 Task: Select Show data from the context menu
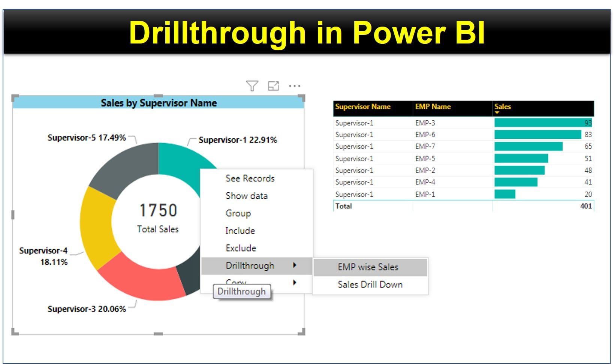pyautogui.click(x=247, y=196)
